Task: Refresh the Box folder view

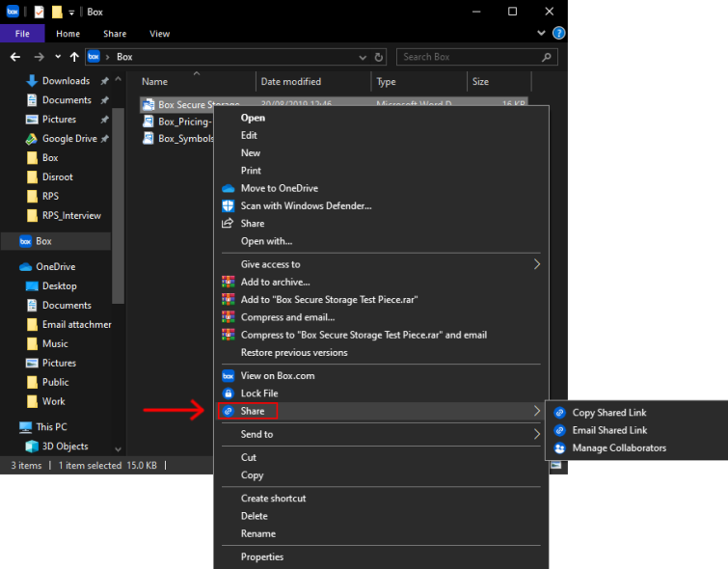Action: pyautogui.click(x=379, y=57)
